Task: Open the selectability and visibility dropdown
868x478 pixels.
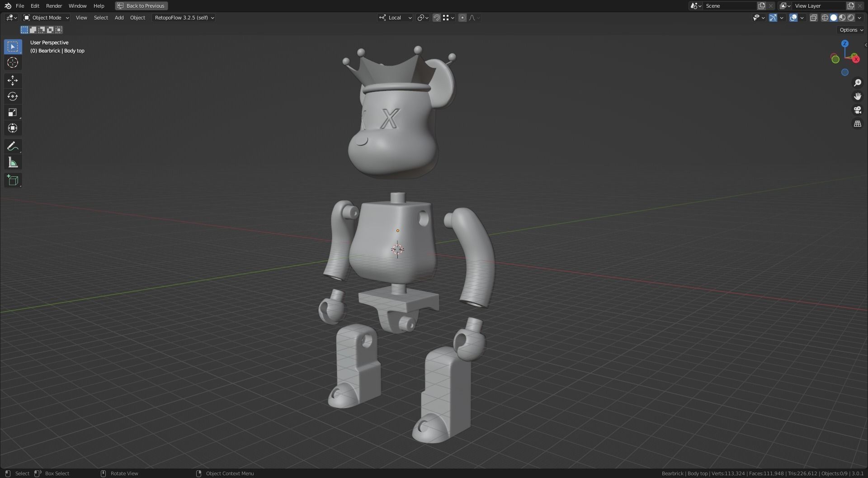Action: tap(759, 18)
